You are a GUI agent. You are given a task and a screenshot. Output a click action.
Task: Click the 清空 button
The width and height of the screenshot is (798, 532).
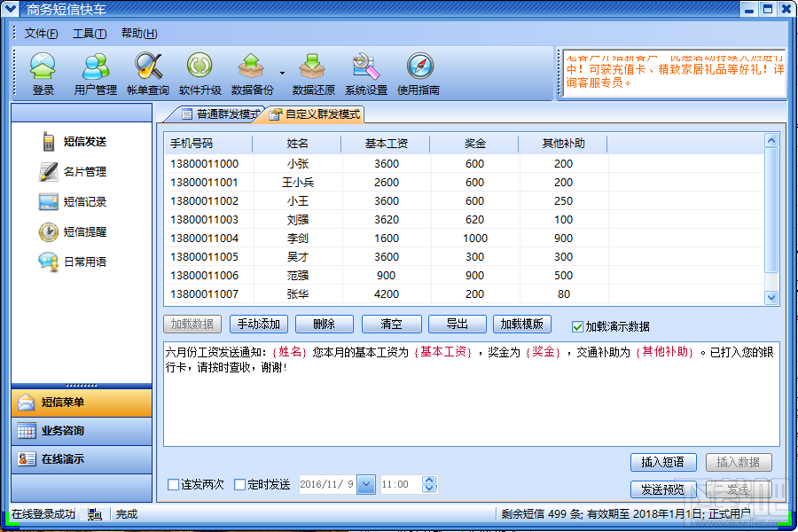[x=391, y=324]
